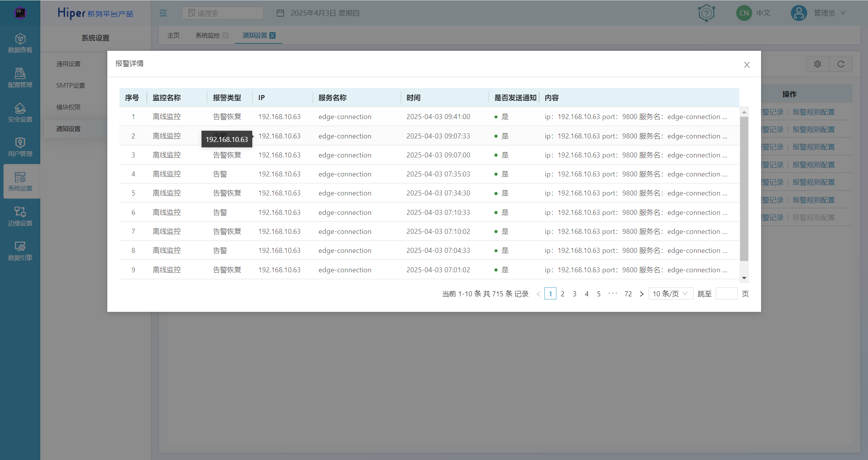Open the 数据查看 sidebar icon
This screenshot has width=868, height=460.
pos(20,43)
